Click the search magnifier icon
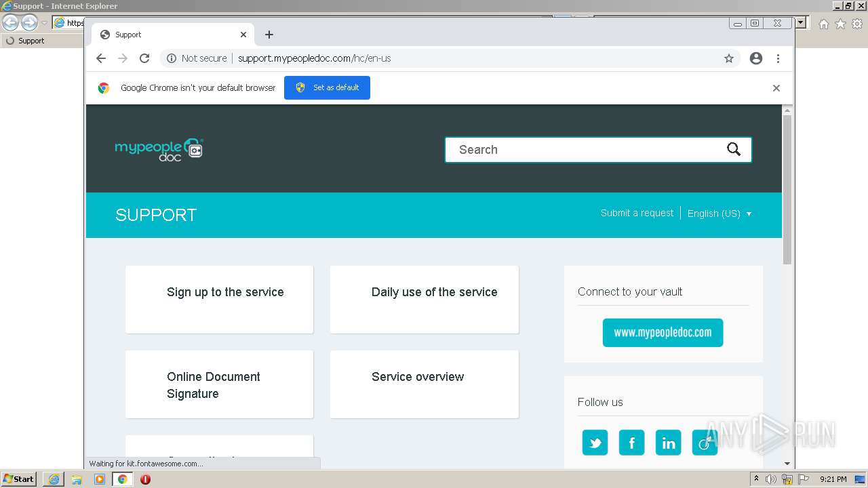The height and width of the screenshot is (488, 868). click(x=734, y=149)
